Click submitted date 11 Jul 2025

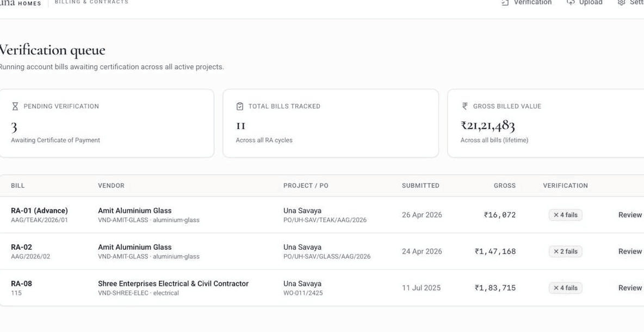pyautogui.click(x=421, y=288)
